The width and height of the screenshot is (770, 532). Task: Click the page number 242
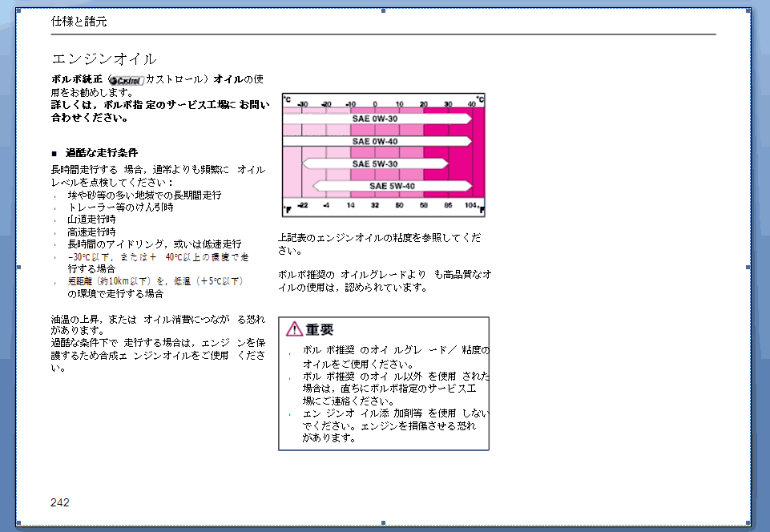(x=60, y=502)
